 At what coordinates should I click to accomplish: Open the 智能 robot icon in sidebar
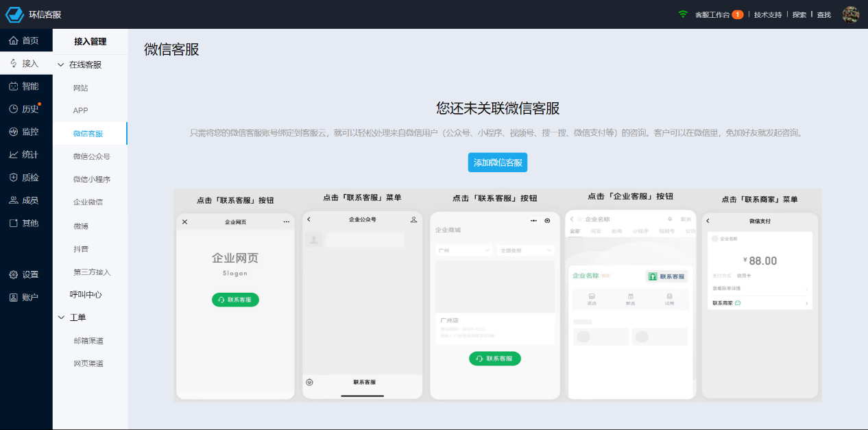[13, 86]
